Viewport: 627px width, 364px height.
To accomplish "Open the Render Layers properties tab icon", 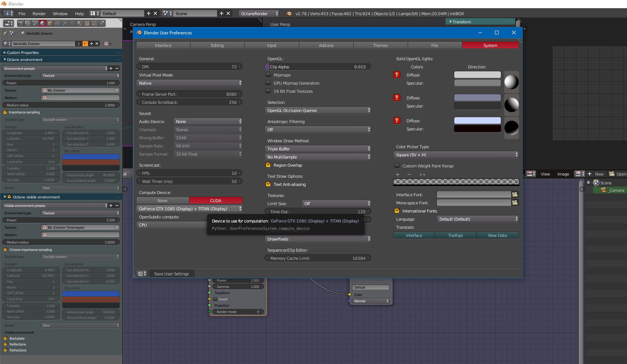I will (x=28, y=23).
